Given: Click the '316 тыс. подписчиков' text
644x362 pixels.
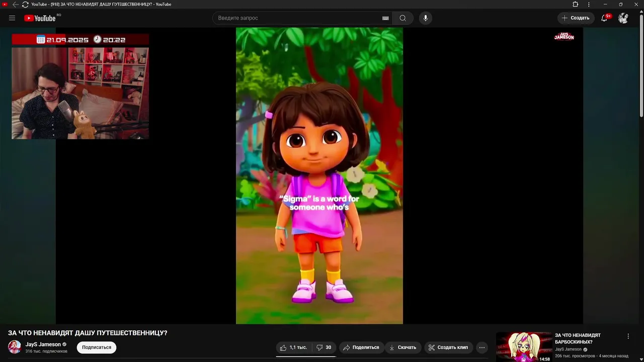Looking at the screenshot, I should click(x=46, y=351).
